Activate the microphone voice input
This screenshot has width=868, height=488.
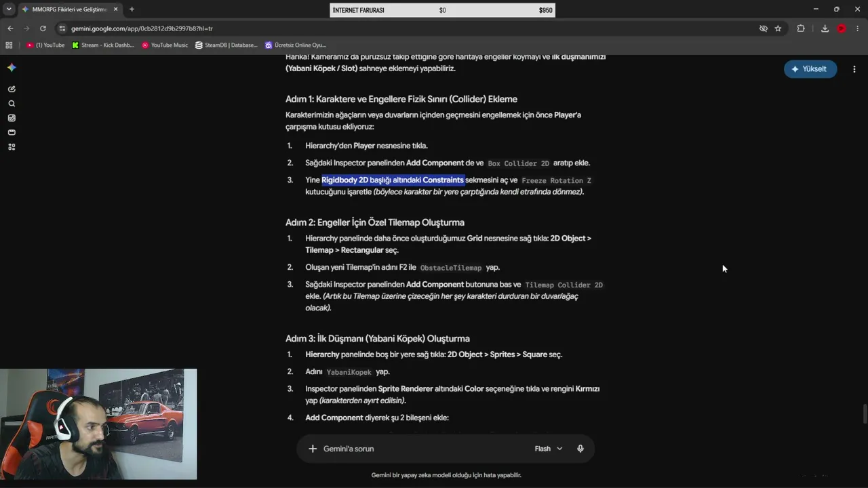[580, 449]
